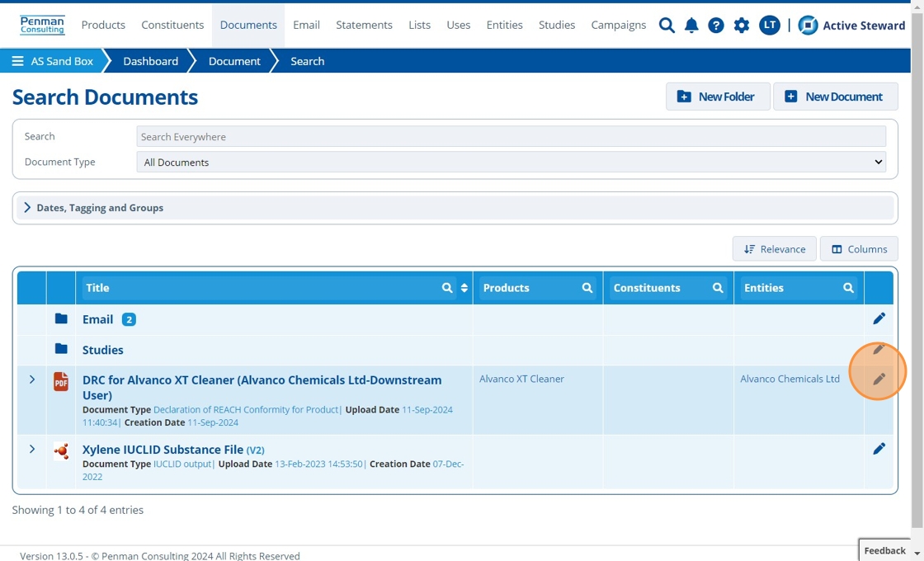Click the Penman Consulting logo
This screenshot has height=561, width=924.
coord(42,26)
